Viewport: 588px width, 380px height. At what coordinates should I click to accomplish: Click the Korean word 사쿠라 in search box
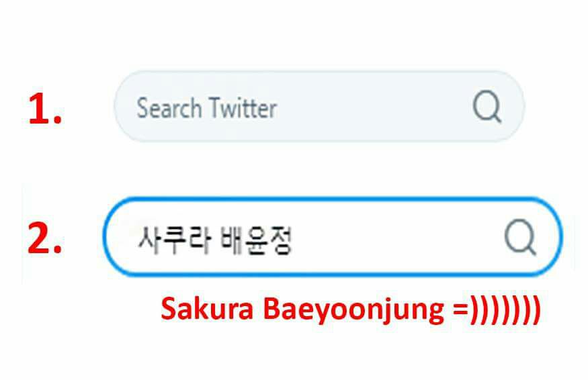click(x=173, y=240)
